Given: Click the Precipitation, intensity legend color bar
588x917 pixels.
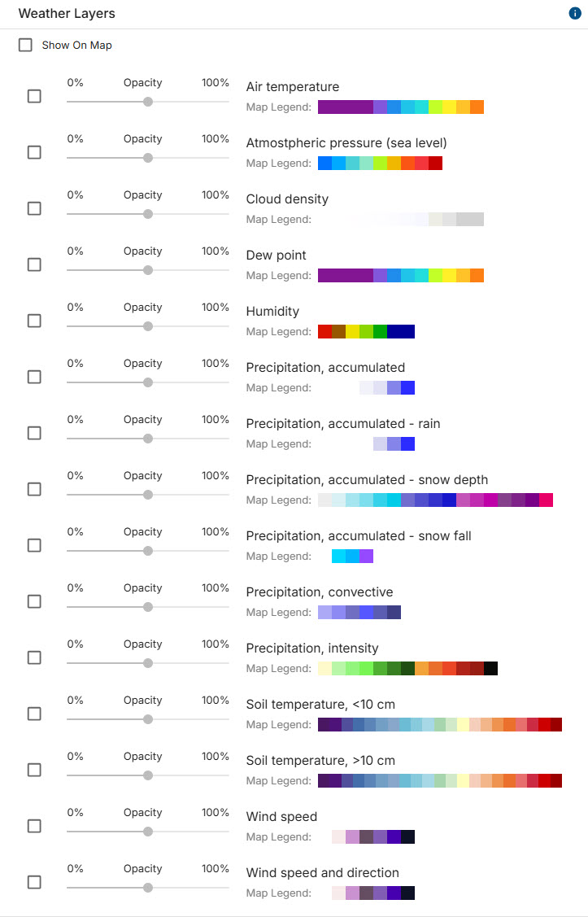Looking at the screenshot, I should point(408,669).
